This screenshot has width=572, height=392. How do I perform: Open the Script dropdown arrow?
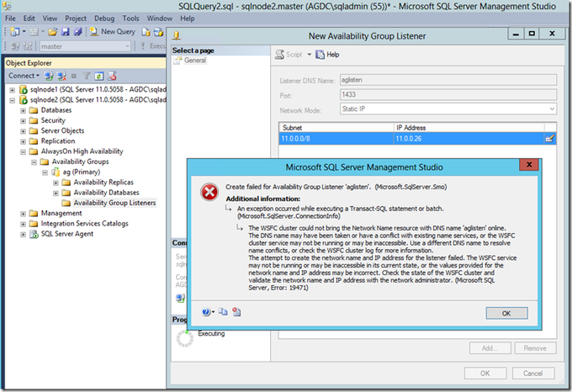309,55
